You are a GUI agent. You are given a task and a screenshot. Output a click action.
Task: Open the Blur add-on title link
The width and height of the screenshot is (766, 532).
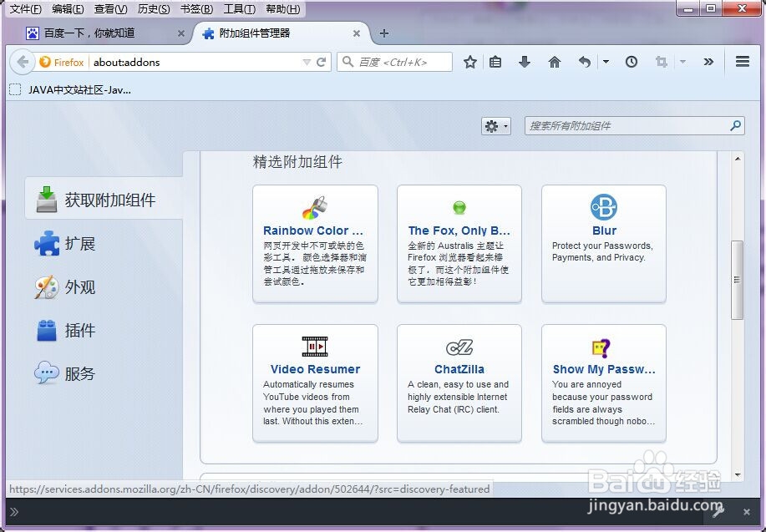pos(604,231)
